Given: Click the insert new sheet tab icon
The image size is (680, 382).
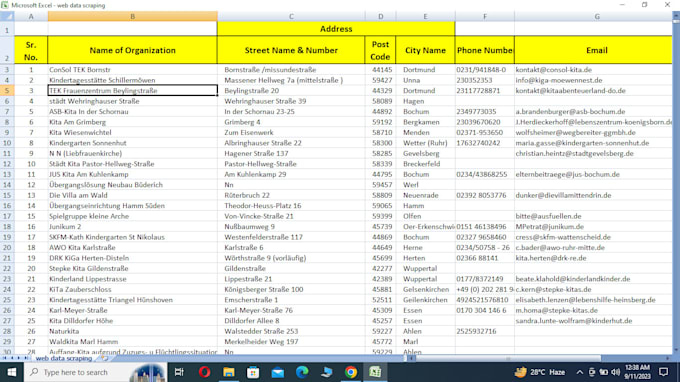Looking at the screenshot, I should tap(105, 359).
